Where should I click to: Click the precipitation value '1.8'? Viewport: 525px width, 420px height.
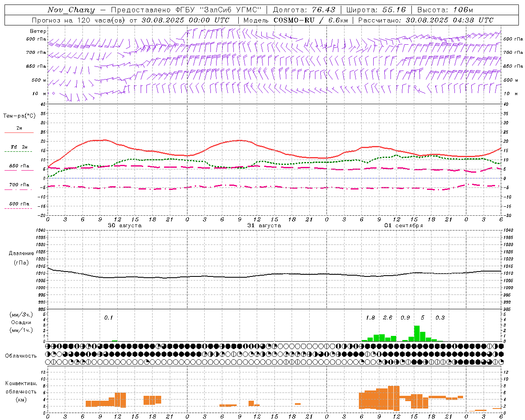pyautogui.click(x=370, y=318)
